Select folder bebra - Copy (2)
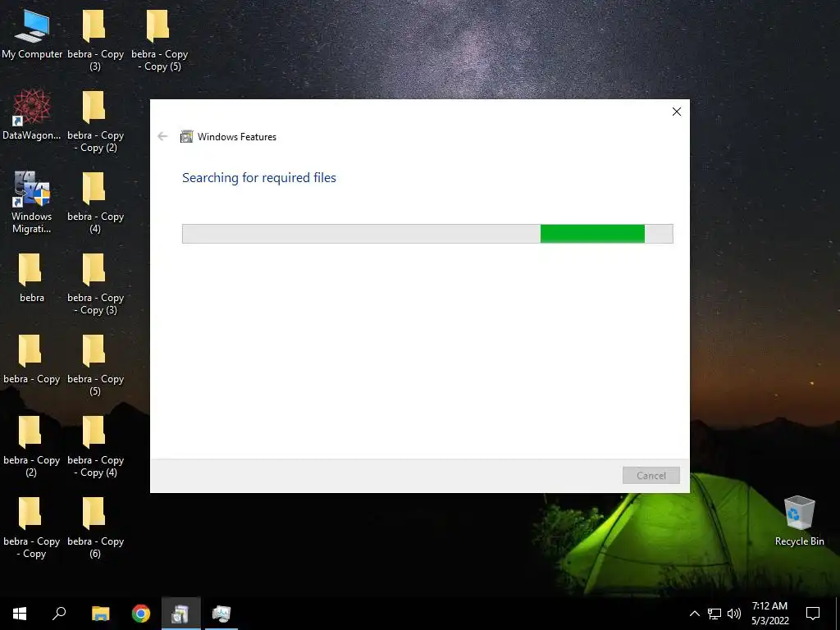The image size is (840, 630). [x=32, y=446]
